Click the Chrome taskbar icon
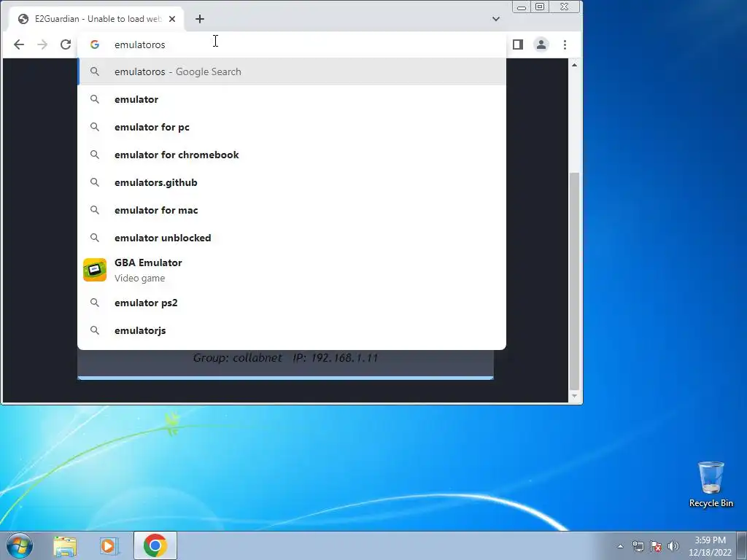 [155, 545]
